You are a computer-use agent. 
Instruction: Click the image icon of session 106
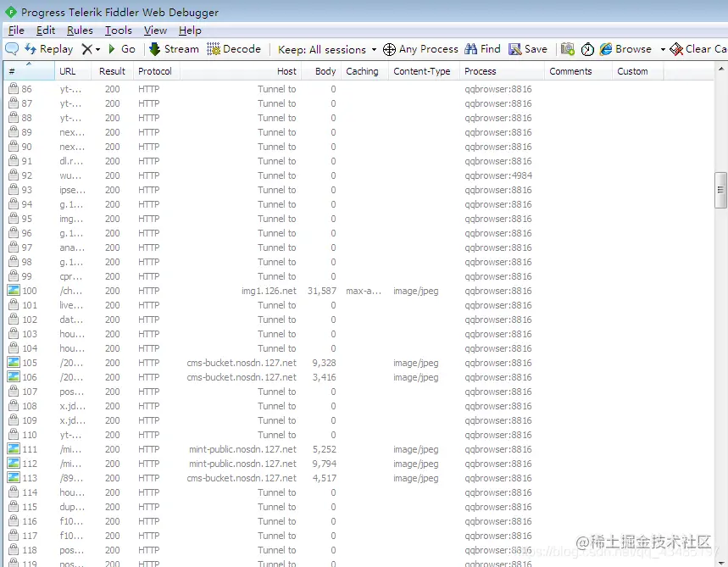coord(14,376)
